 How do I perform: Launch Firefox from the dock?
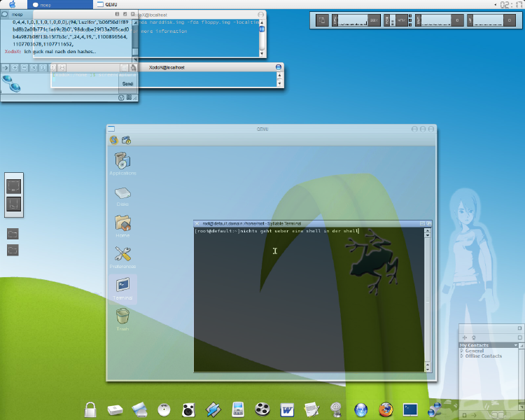coord(386,409)
